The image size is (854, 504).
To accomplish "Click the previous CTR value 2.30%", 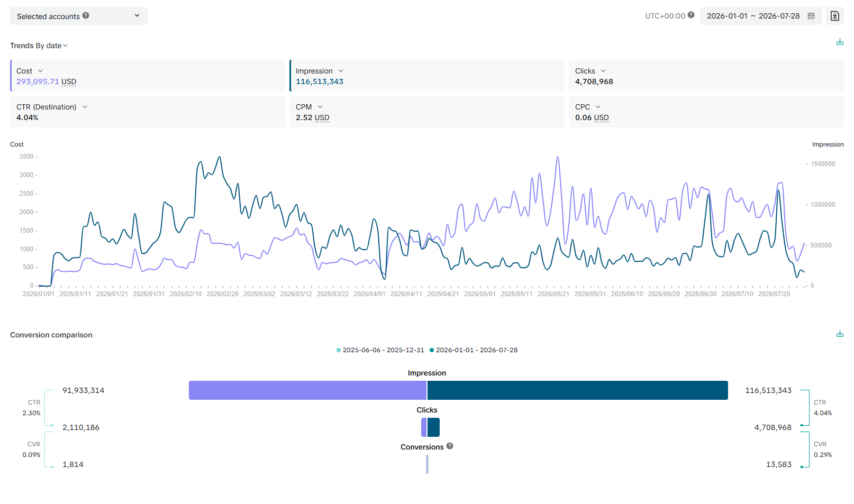I will (x=31, y=413).
